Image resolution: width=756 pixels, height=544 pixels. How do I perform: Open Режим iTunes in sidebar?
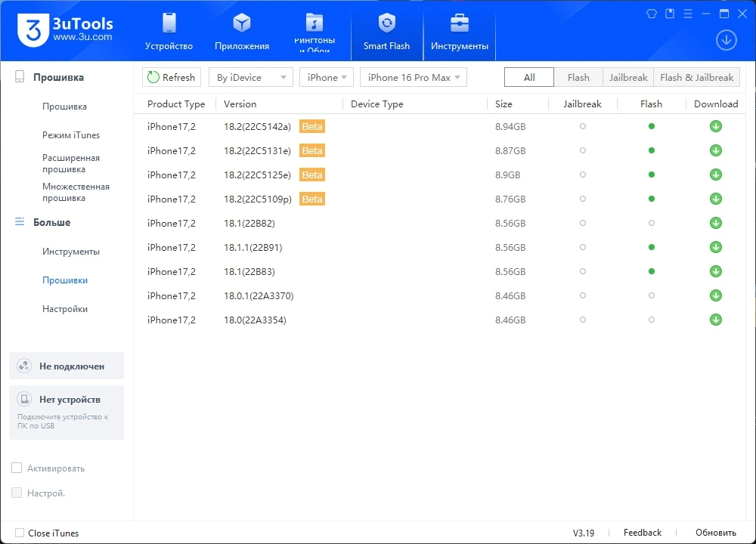pyautogui.click(x=71, y=135)
